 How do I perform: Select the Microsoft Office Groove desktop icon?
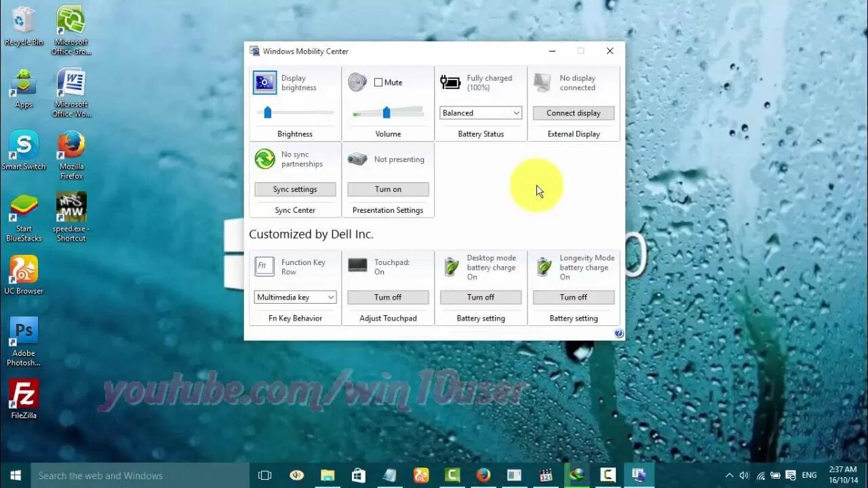click(x=71, y=30)
